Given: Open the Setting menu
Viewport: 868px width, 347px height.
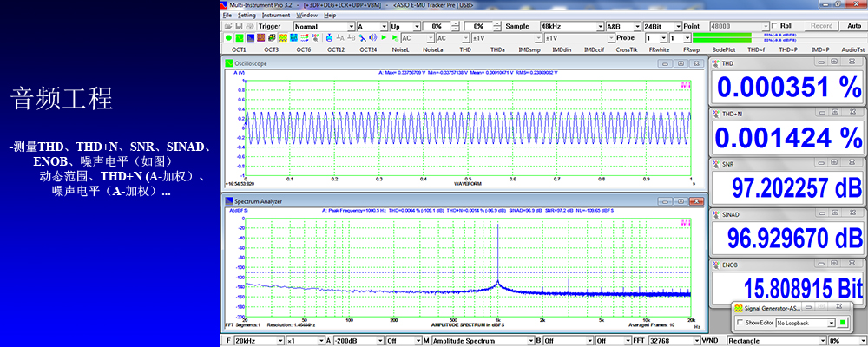Looking at the screenshot, I should click(x=247, y=16).
